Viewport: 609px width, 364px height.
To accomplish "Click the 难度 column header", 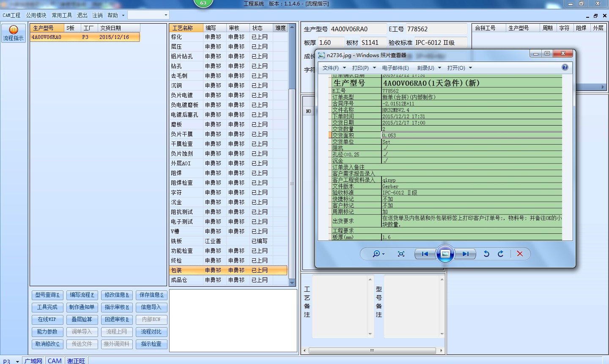I will pyautogui.click(x=280, y=28).
